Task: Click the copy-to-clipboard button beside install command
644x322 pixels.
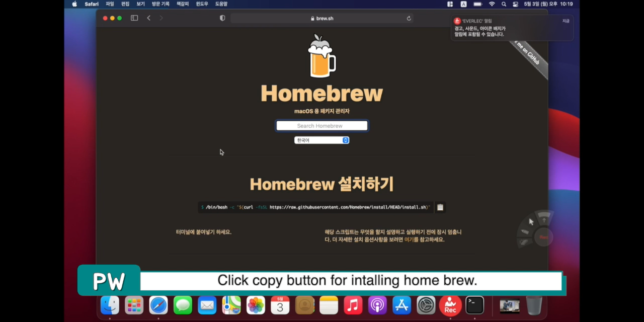Action: [440, 207]
